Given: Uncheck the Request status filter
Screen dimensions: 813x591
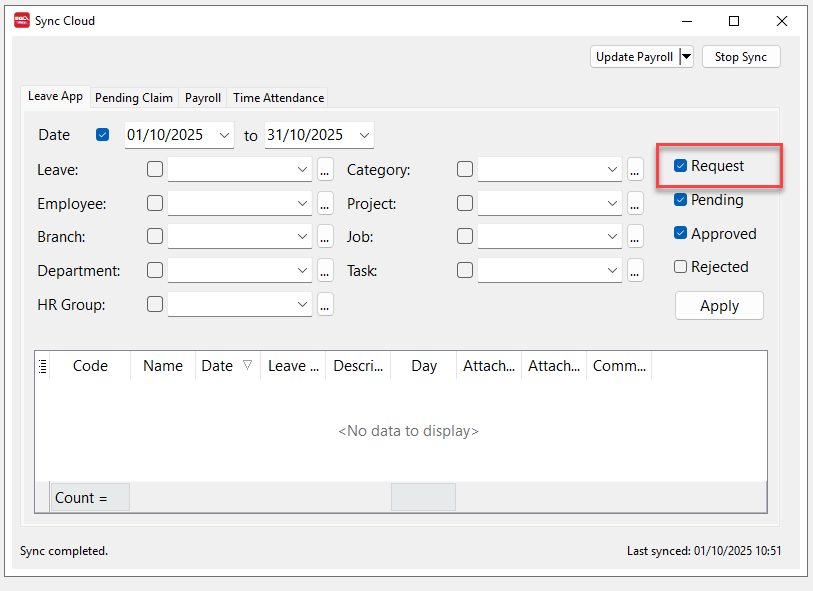Looking at the screenshot, I should [681, 165].
